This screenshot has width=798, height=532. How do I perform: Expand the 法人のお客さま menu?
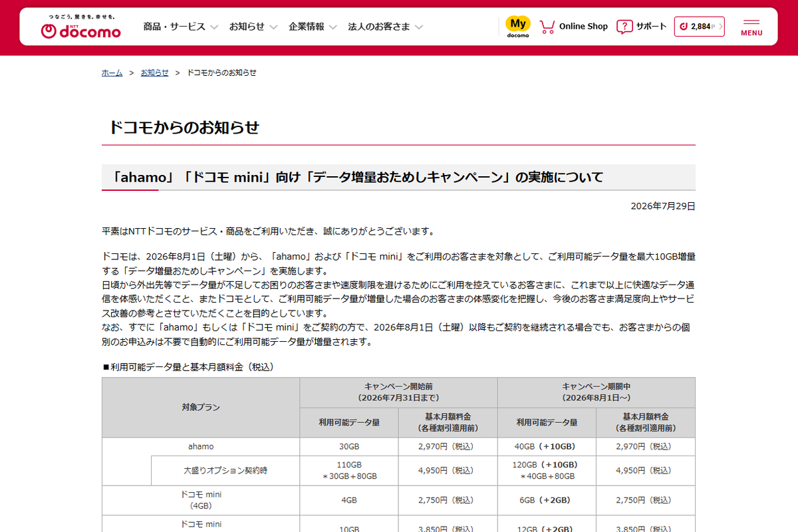[386, 27]
